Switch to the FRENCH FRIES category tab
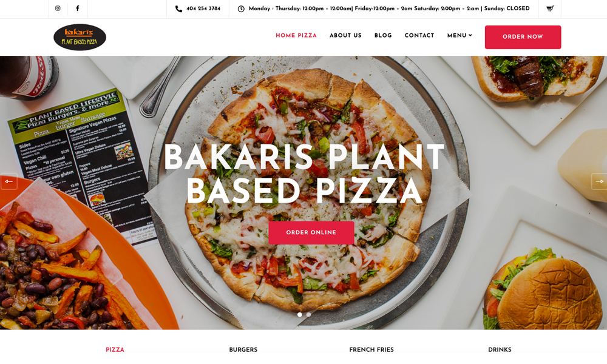This screenshot has height=364, width=607. point(371,349)
